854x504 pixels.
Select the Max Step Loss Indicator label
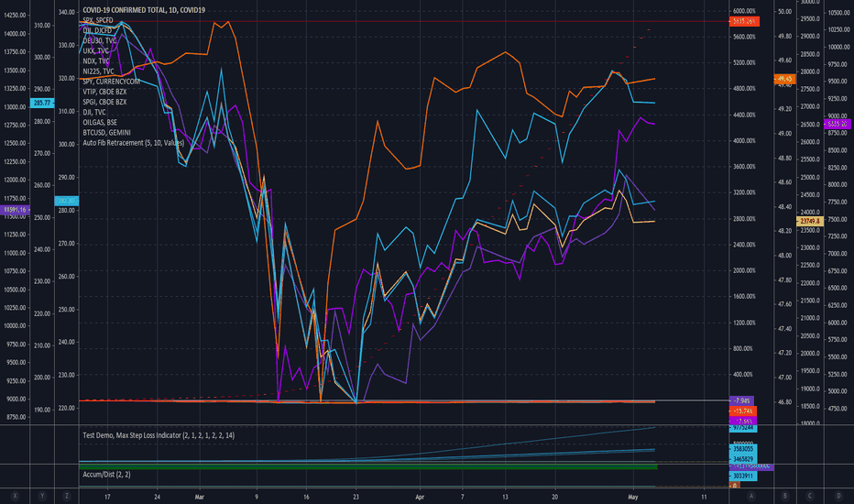click(x=159, y=435)
